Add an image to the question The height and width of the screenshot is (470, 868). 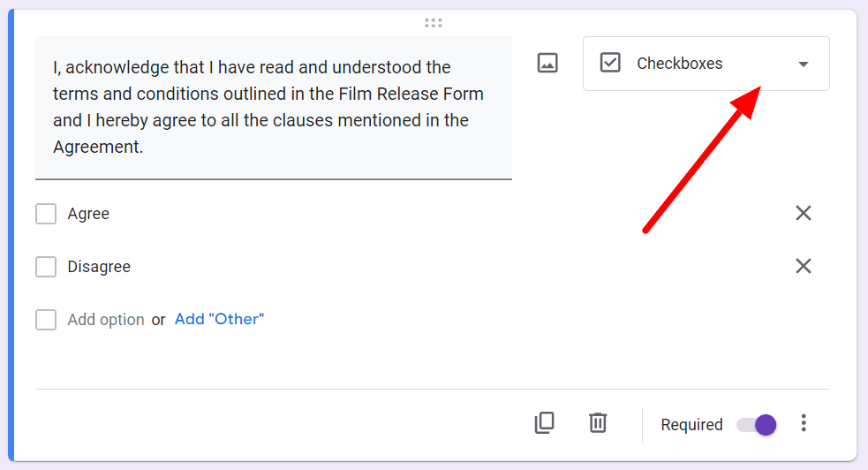coord(547,63)
